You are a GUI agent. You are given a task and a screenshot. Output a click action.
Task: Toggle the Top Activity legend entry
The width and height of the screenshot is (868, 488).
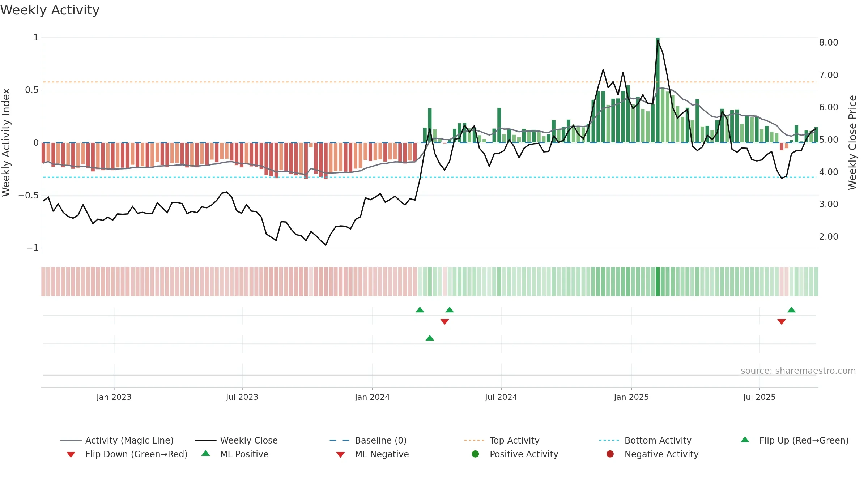502,440
